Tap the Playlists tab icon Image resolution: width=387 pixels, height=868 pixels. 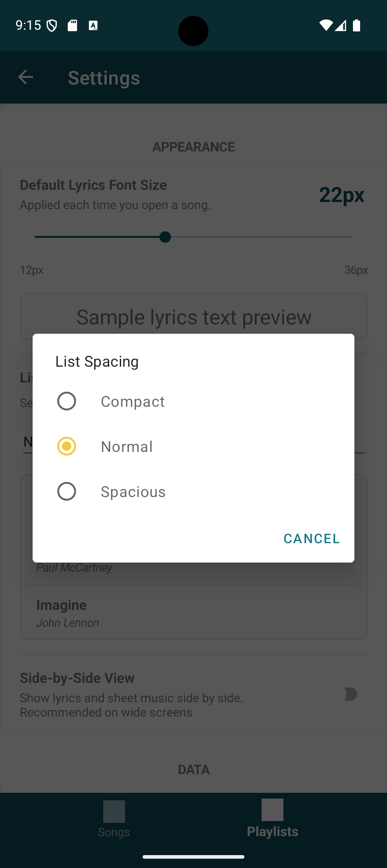[272, 810]
